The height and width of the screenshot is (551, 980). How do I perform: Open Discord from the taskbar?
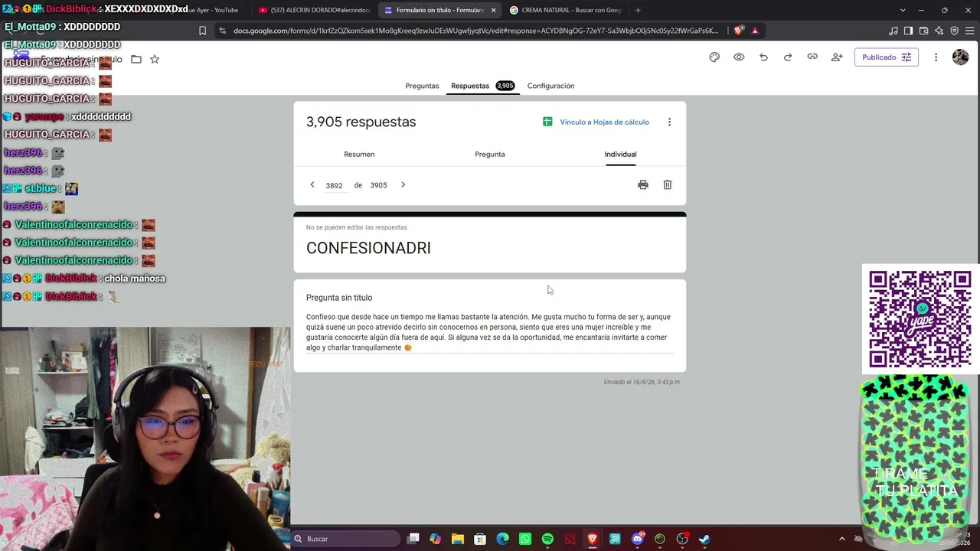point(638,539)
